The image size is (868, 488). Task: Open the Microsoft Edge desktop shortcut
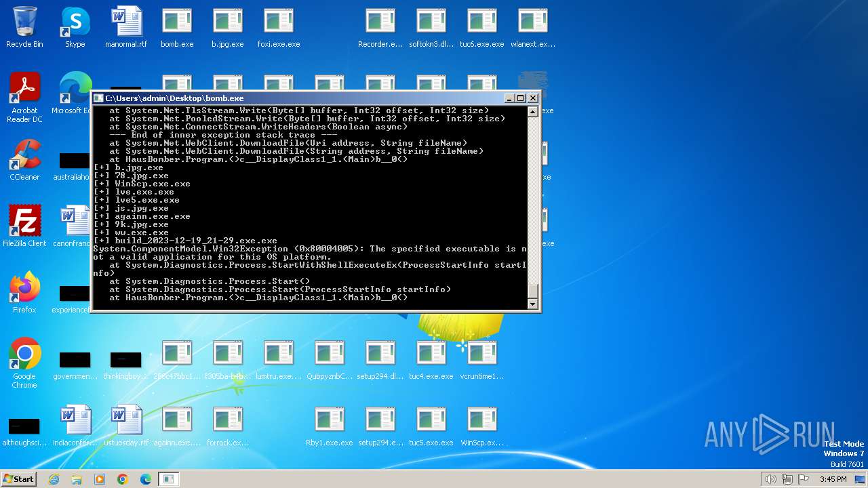click(73, 94)
